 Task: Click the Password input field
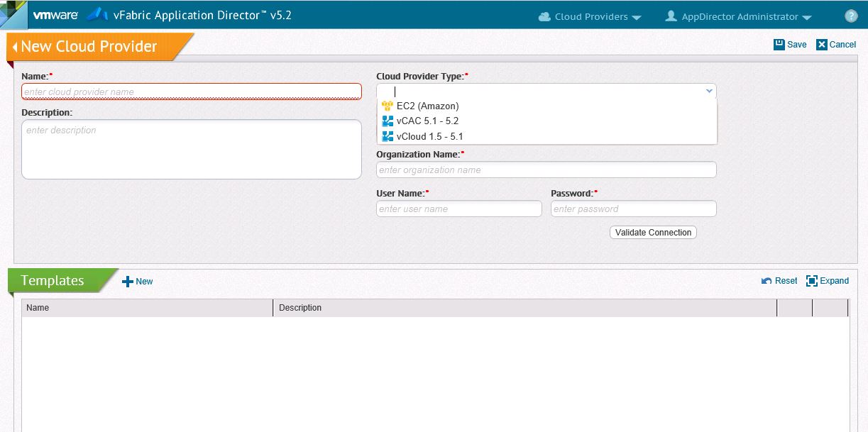pyautogui.click(x=633, y=209)
